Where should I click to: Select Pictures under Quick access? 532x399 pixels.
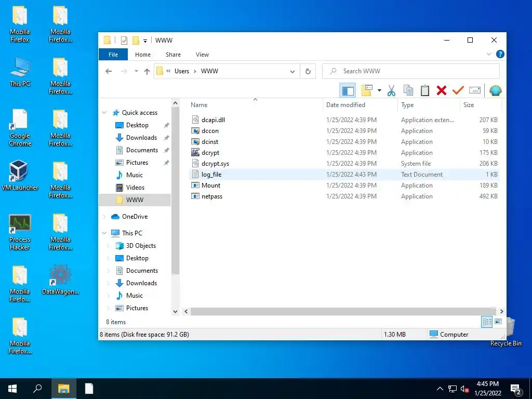pyautogui.click(x=137, y=163)
